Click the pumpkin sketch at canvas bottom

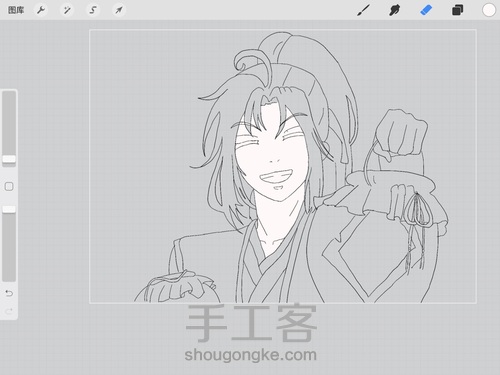tap(177, 287)
